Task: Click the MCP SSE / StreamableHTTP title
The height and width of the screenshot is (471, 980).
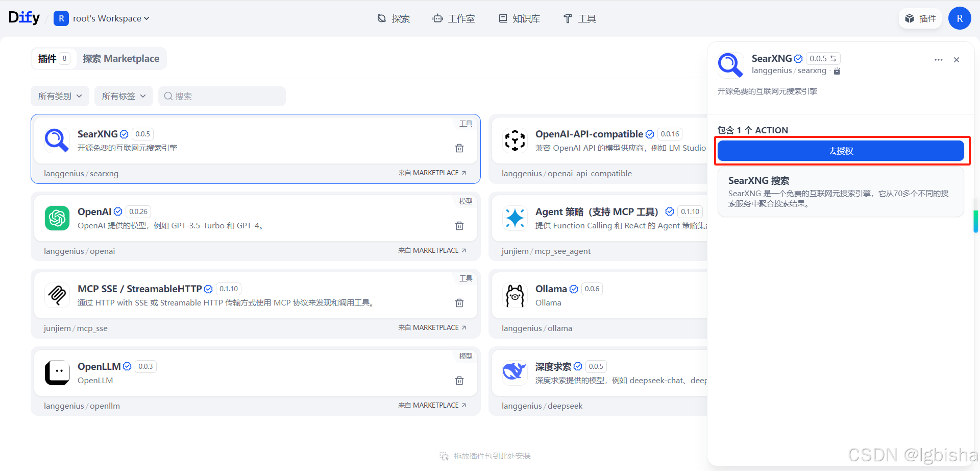Action: (x=140, y=289)
